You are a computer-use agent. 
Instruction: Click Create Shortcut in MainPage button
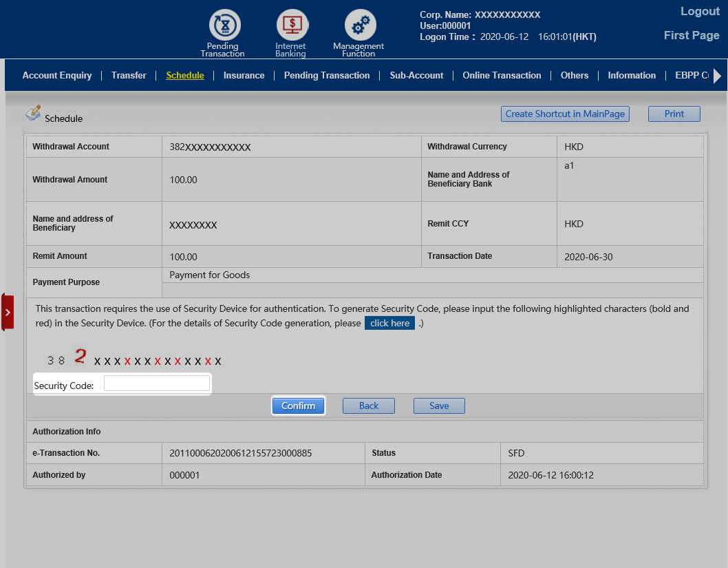[x=565, y=114]
